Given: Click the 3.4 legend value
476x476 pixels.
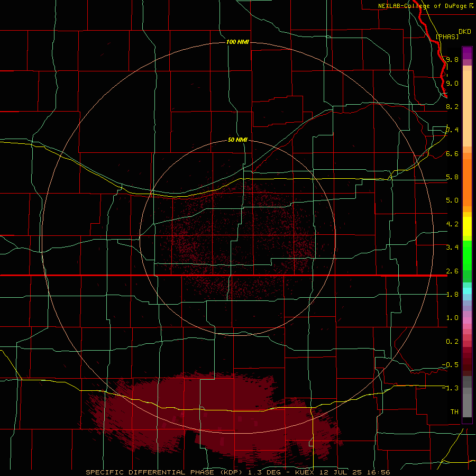Looking at the screenshot, I should point(452,248).
